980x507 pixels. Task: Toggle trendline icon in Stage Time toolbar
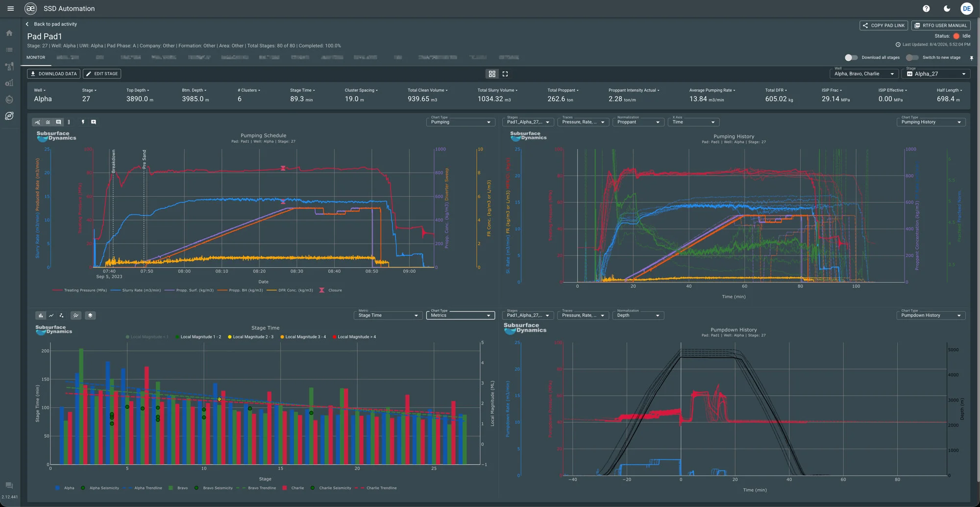click(x=76, y=315)
